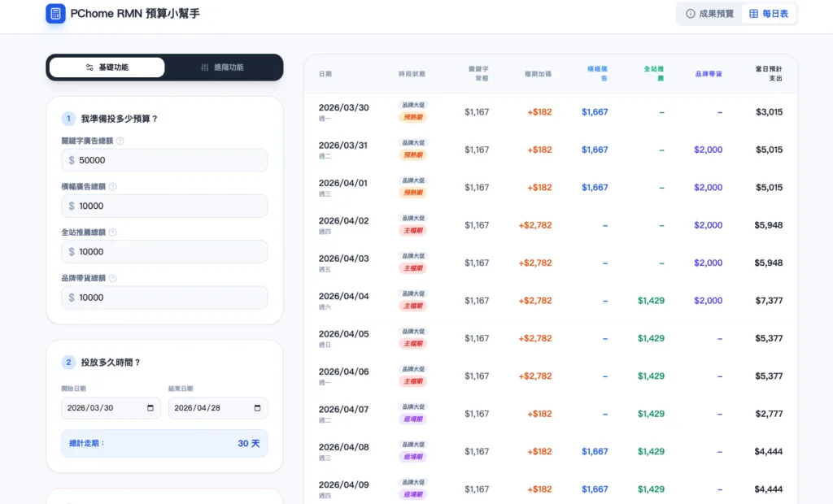
Task: Click the 橫幅廣告總額 amount input
Action: click(x=169, y=206)
